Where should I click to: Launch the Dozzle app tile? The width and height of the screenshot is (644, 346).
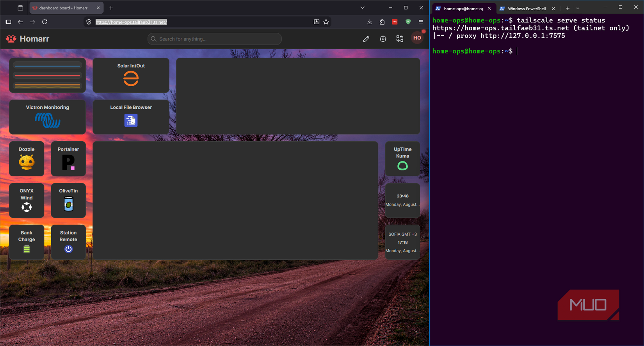[27, 159]
